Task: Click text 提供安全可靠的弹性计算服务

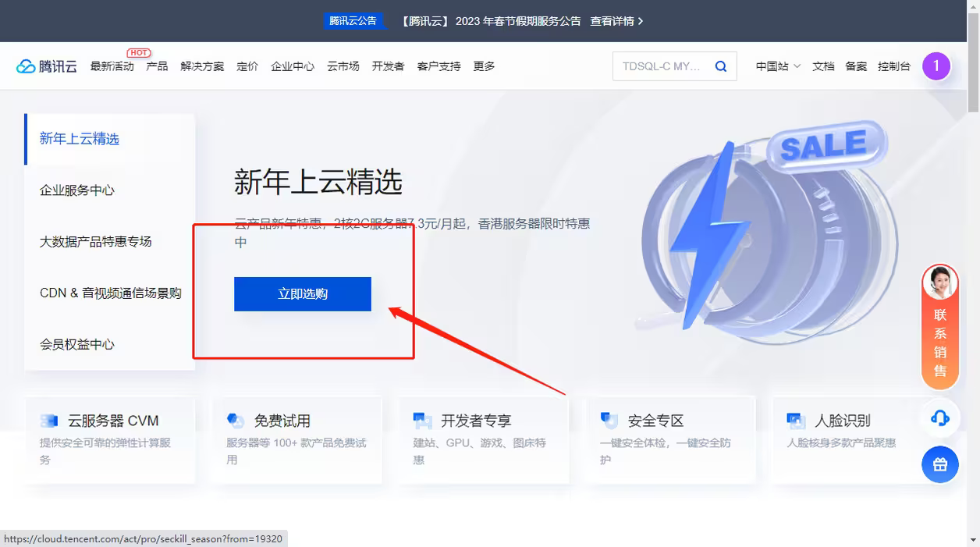Action: click(x=105, y=452)
